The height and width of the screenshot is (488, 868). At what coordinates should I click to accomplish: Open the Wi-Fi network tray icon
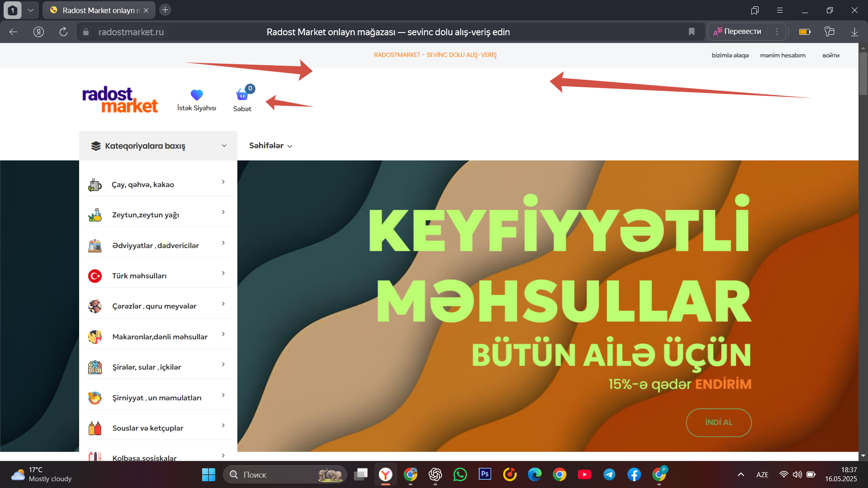coord(784,474)
